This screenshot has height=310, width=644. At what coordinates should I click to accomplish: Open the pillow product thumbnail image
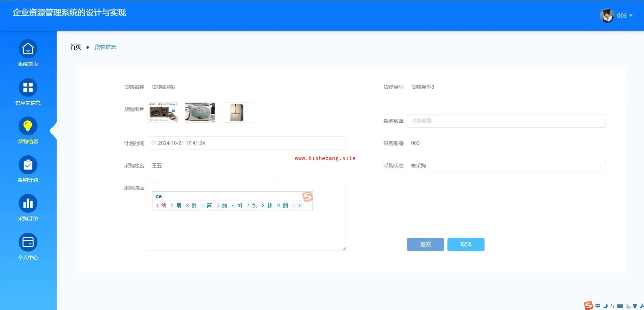(200, 112)
